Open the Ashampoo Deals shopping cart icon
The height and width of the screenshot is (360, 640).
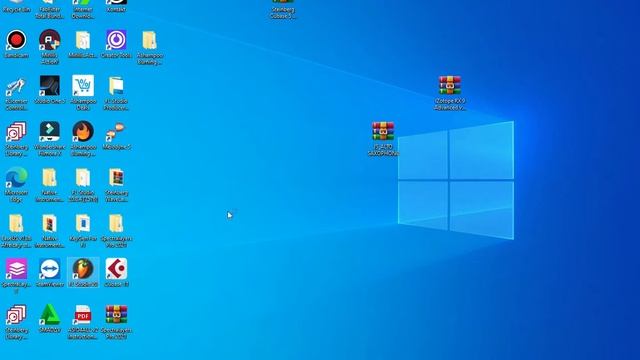83,85
